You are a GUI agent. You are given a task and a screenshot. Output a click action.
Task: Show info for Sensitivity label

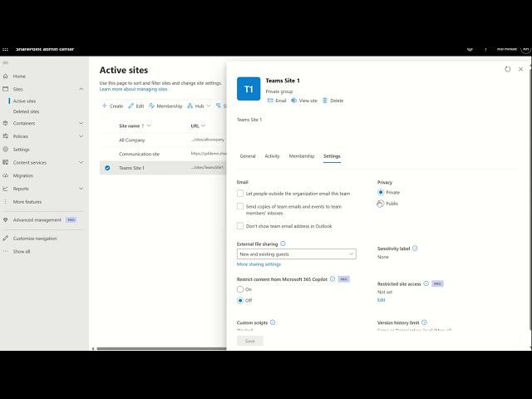pos(415,249)
